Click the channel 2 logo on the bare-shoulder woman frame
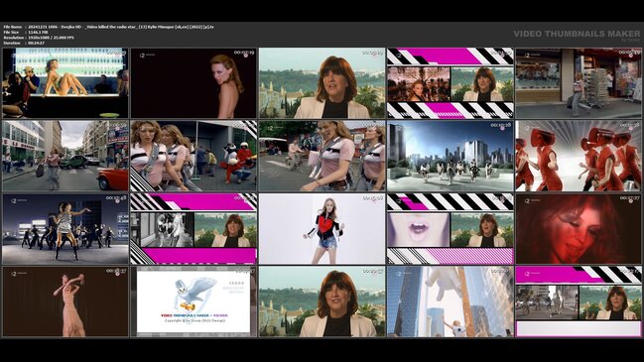 pyautogui.click(x=142, y=55)
